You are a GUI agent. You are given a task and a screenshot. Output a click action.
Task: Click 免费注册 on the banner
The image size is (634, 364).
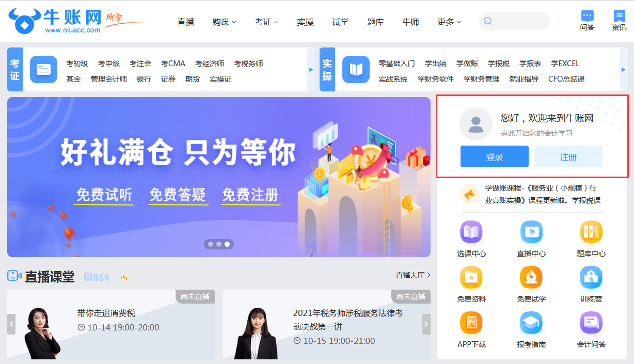(250, 195)
